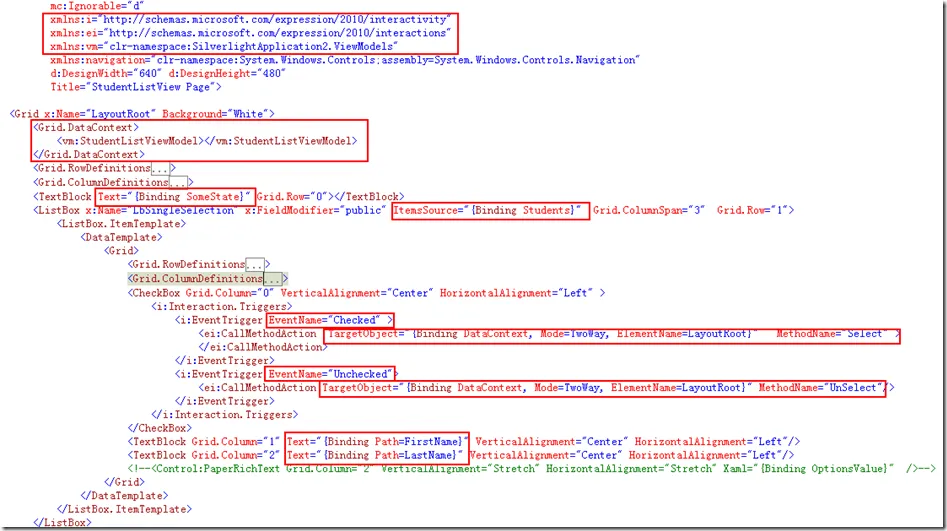Click VerticalAlignment="Center" on the CheckBox line
The width and height of the screenshot is (947, 531).
click(x=357, y=293)
